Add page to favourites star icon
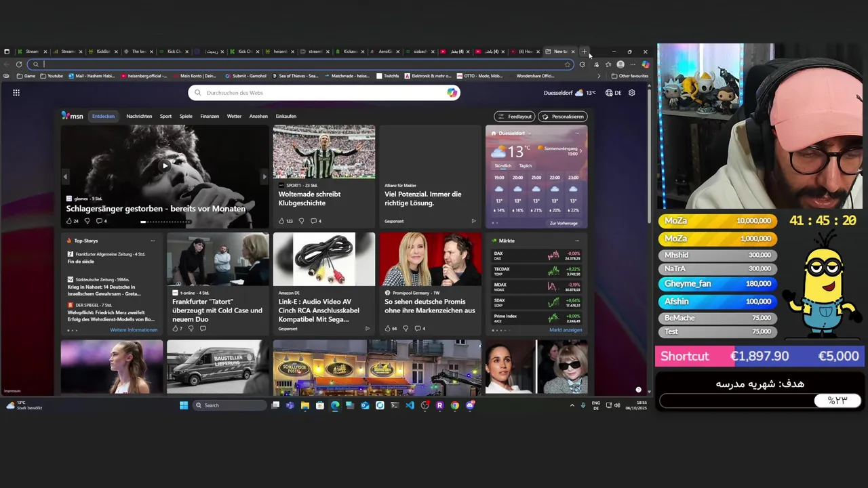Screen dimensions: 868x488 (568, 64)
